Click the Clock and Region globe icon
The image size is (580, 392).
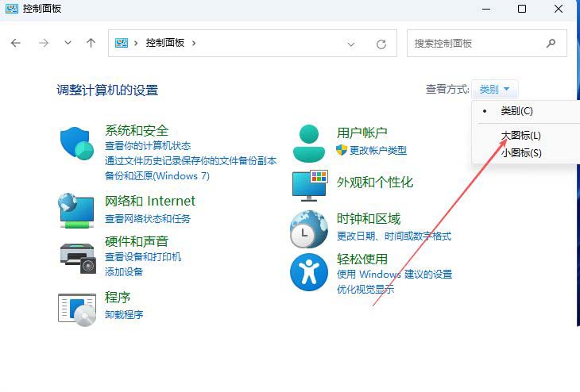(x=309, y=229)
